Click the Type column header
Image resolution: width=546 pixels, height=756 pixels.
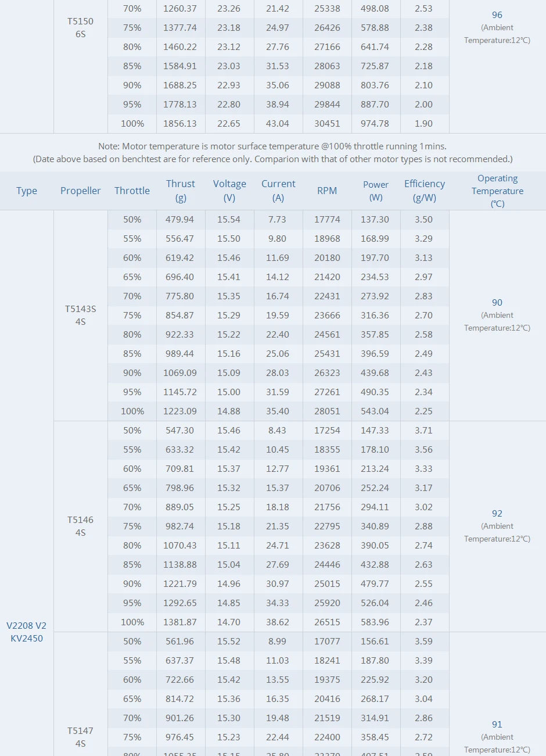[27, 191]
